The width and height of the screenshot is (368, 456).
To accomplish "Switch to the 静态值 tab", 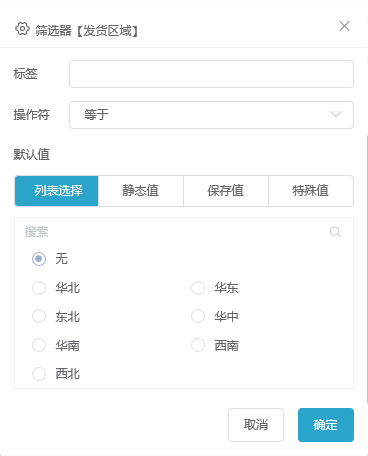I will 141,191.
